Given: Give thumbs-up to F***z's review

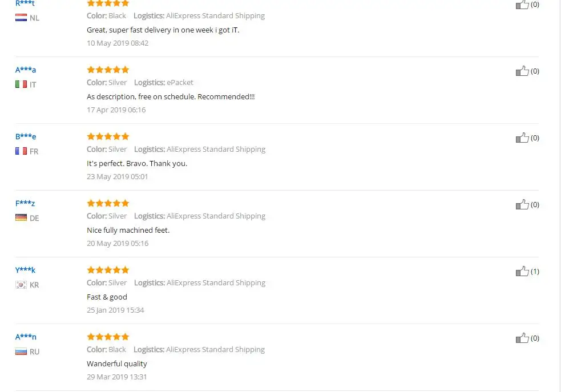Looking at the screenshot, I should coord(522,205).
